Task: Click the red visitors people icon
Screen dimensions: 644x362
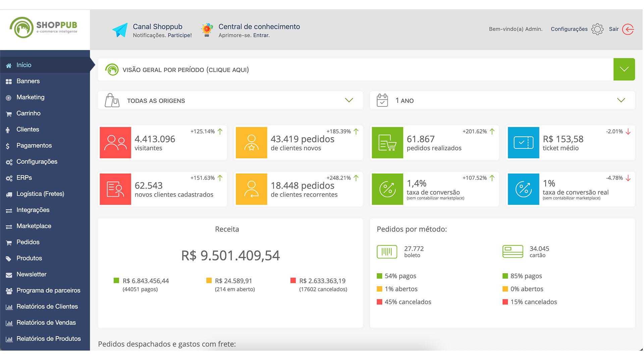Action: 115,142
